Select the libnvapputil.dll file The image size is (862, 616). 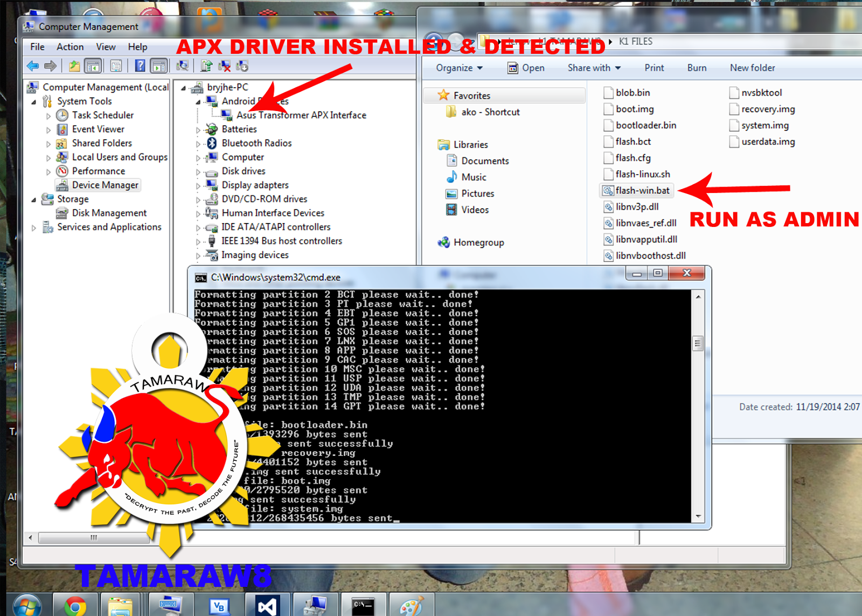641,239
